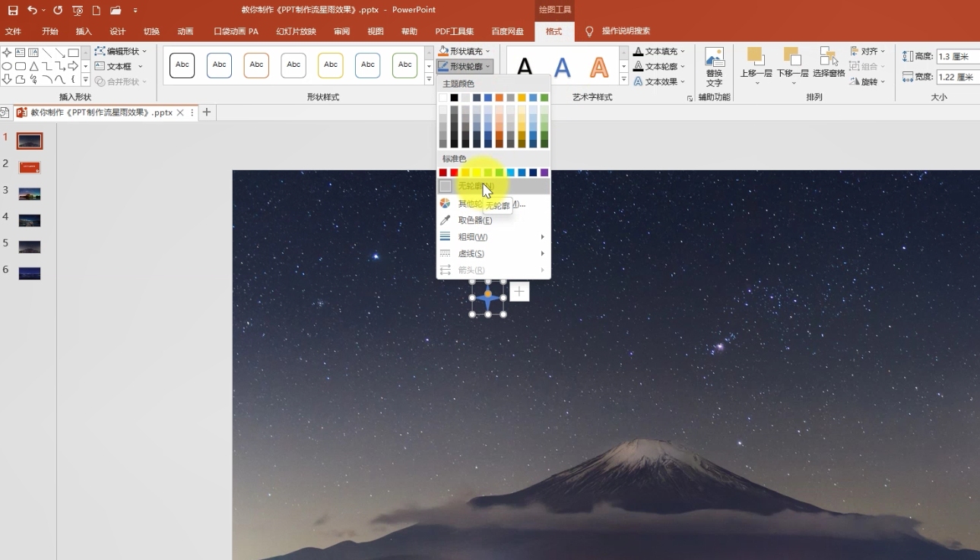Open the 文件 menu

pyautogui.click(x=13, y=31)
